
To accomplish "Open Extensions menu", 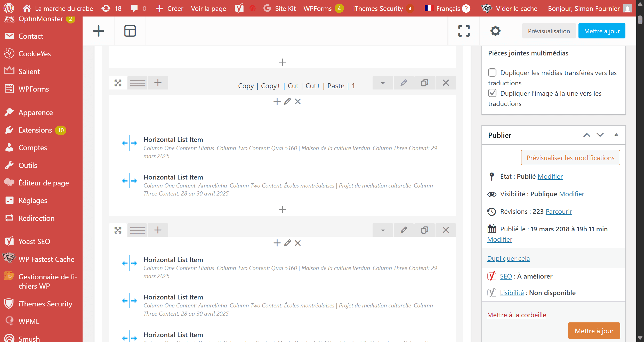I will 35,130.
